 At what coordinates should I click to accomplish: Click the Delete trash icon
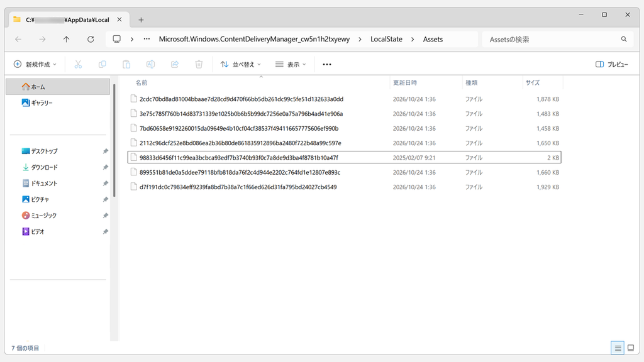pos(199,65)
